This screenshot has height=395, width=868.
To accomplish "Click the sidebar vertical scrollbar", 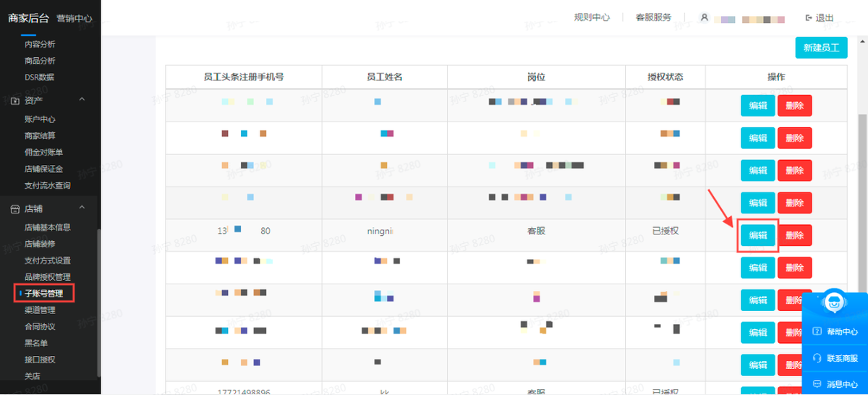I will pos(98,302).
